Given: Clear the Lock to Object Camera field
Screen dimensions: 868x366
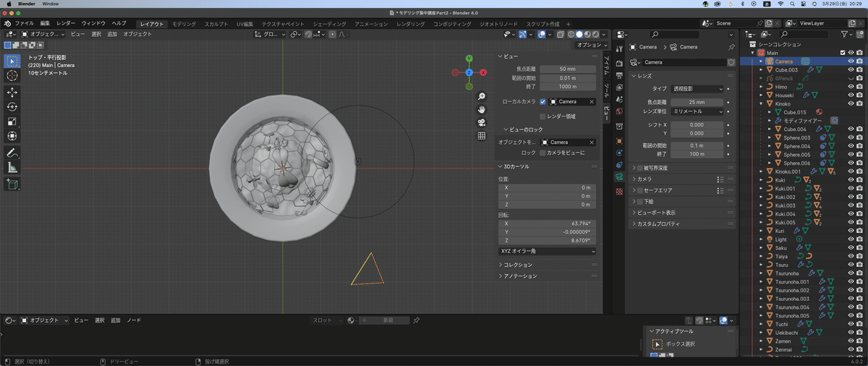Looking at the screenshot, I should [591, 142].
